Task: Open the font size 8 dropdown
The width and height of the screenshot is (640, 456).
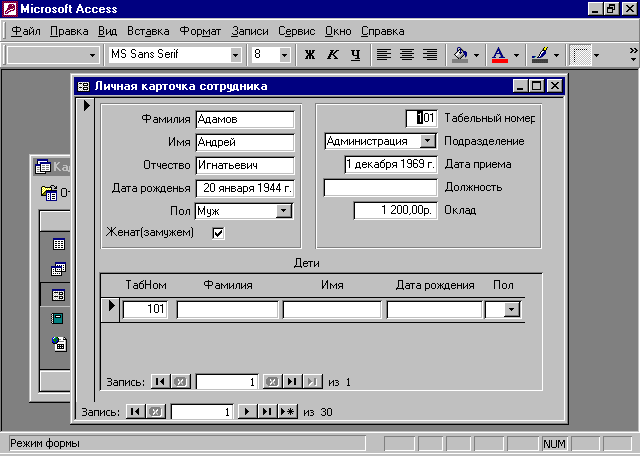Action: pyautogui.click(x=284, y=54)
